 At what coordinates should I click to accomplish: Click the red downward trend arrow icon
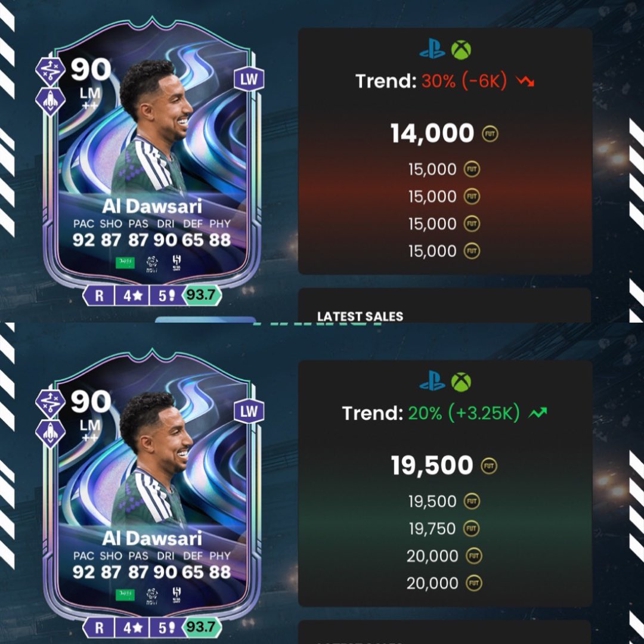pyautogui.click(x=525, y=81)
